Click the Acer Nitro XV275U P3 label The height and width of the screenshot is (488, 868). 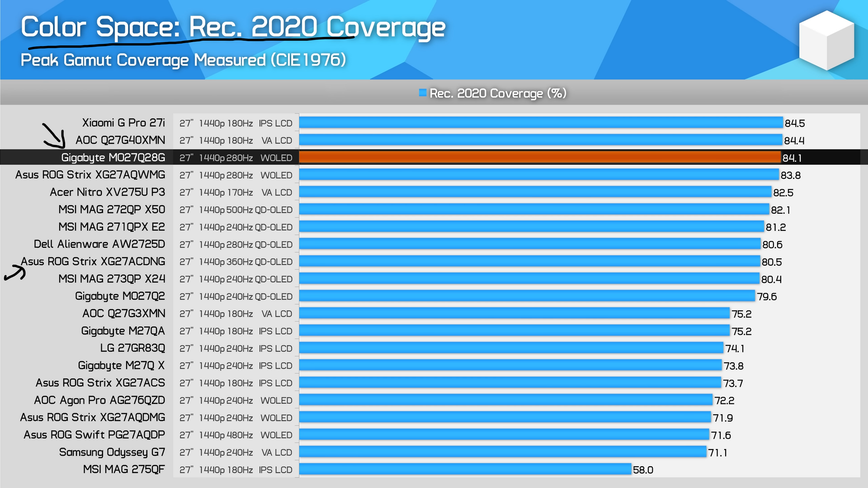[x=108, y=192]
